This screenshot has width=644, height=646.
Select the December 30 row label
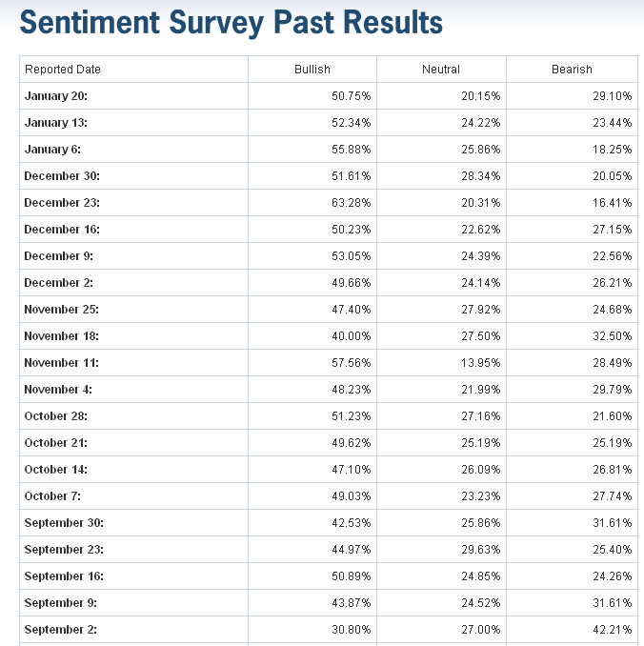62,176
